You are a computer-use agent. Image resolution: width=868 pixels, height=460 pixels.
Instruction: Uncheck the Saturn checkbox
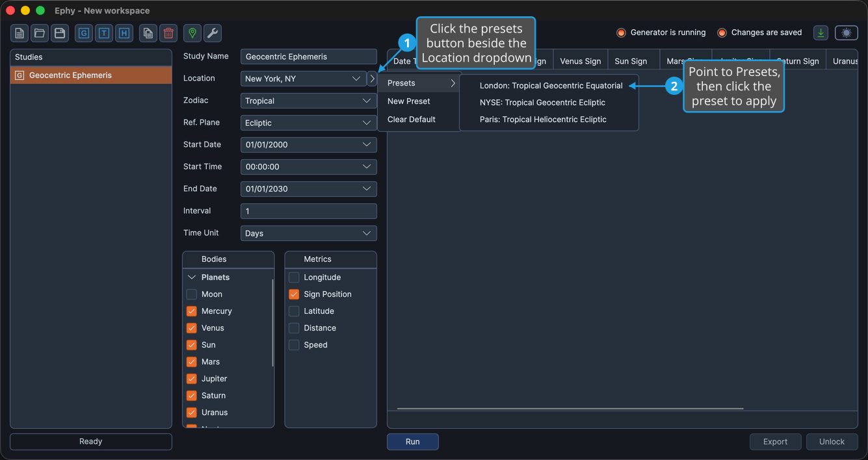192,396
